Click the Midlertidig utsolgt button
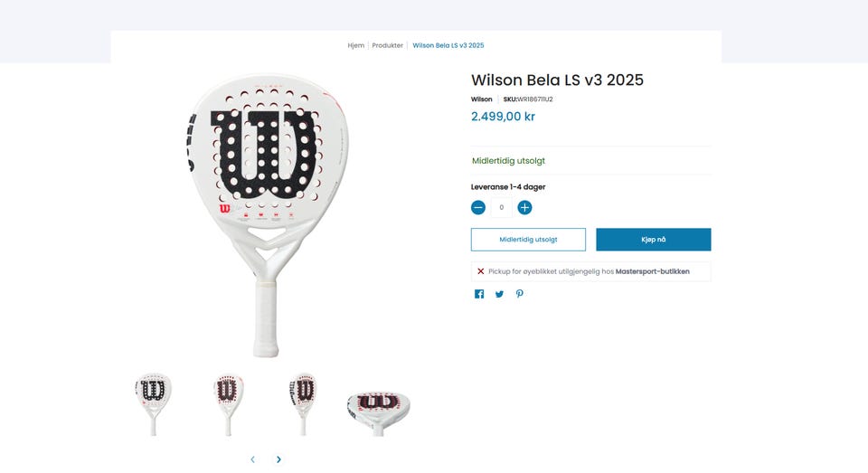The image size is (868, 473). (x=528, y=240)
